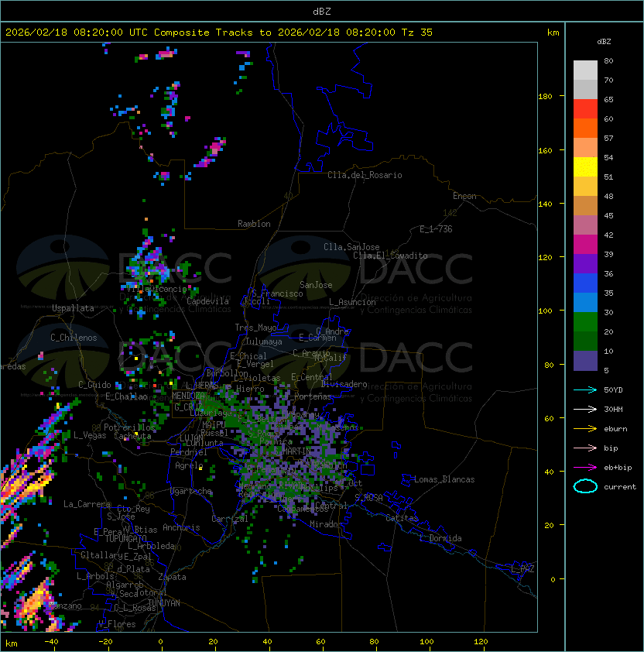Click the Catitas map label

[402, 518]
